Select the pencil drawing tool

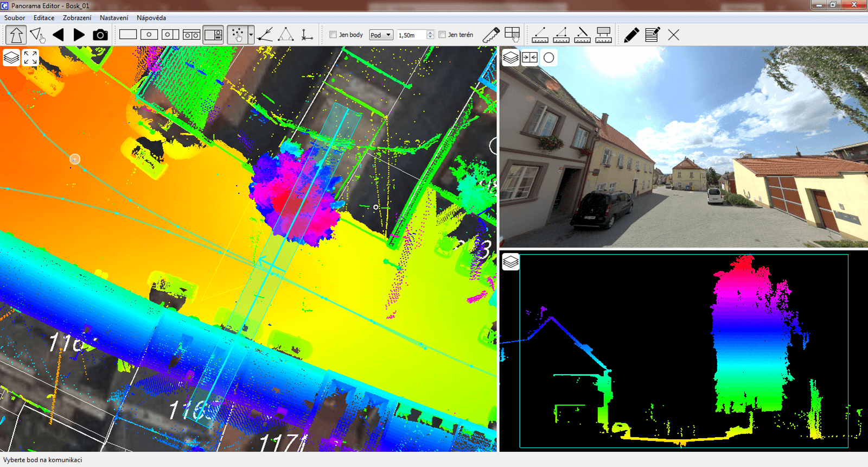point(631,35)
